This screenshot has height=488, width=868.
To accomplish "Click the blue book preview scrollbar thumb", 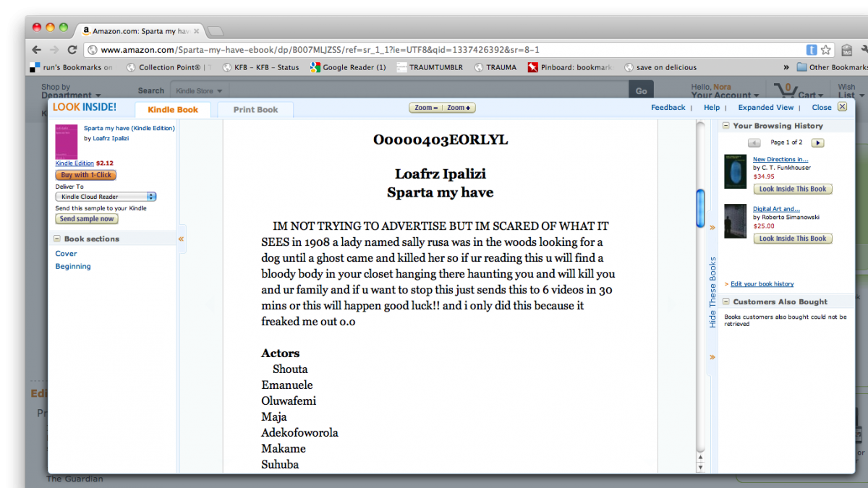I will 700,208.
